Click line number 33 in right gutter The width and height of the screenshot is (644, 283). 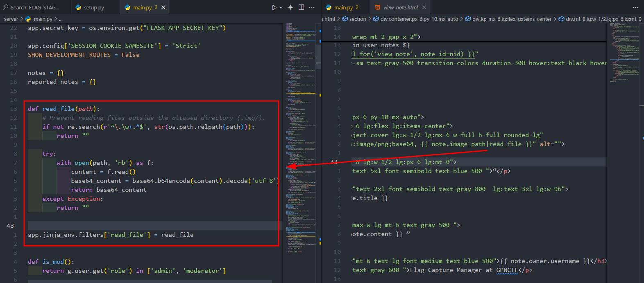pyautogui.click(x=334, y=162)
